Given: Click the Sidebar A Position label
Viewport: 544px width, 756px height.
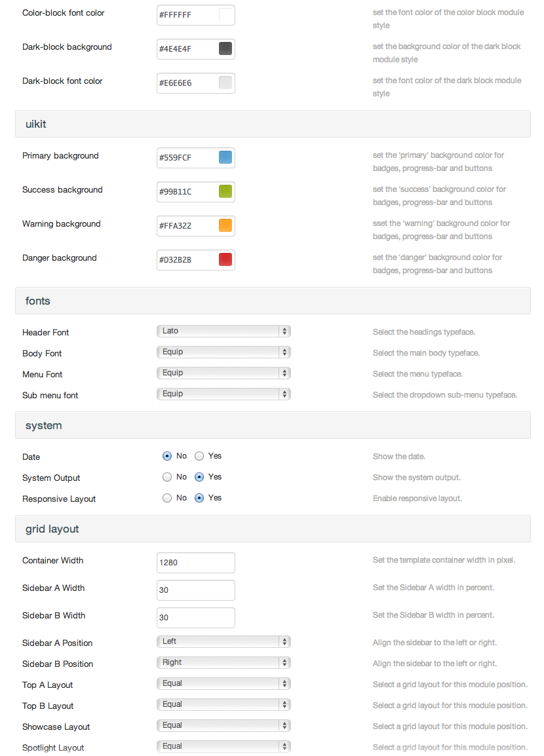Looking at the screenshot, I should (57, 643).
